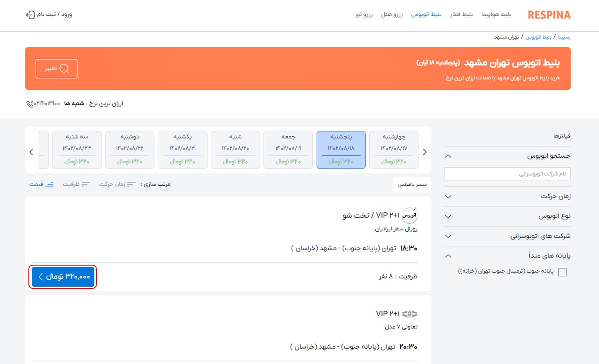Viewport: 599px width, 364px height.
Task: Click the ظرفیت sort icon
Action: (85, 184)
